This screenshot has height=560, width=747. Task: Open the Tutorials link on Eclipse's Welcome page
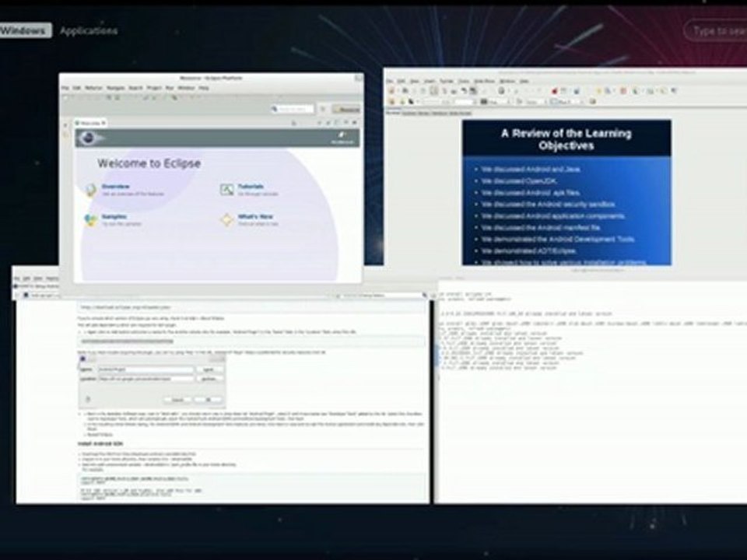(251, 186)
